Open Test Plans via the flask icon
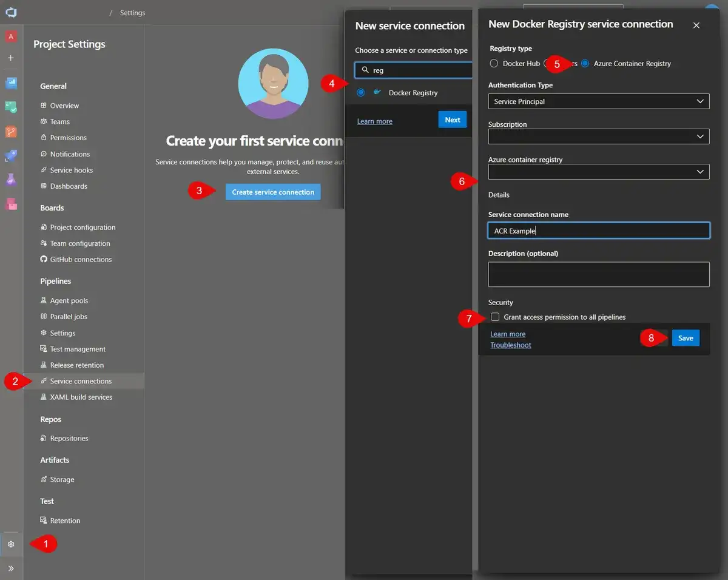 [11, 180]
